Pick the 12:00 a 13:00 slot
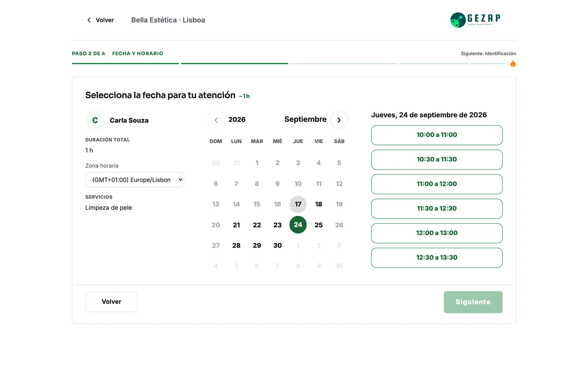588x368 pixels. click(x=437, y=233)
